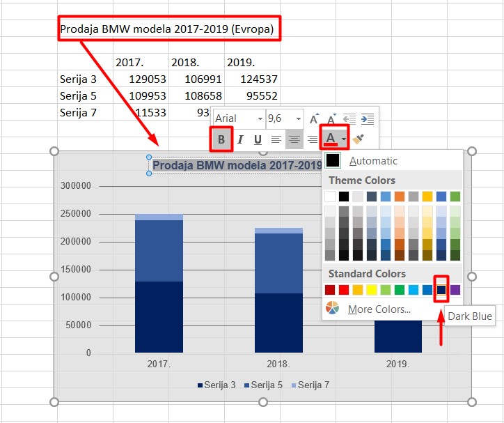
Task: Toggle Underline formatting button
Action: (258, 139)
